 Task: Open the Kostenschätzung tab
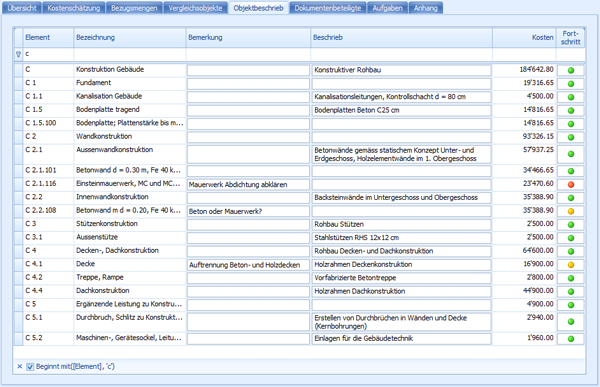[x=74, y=8]
